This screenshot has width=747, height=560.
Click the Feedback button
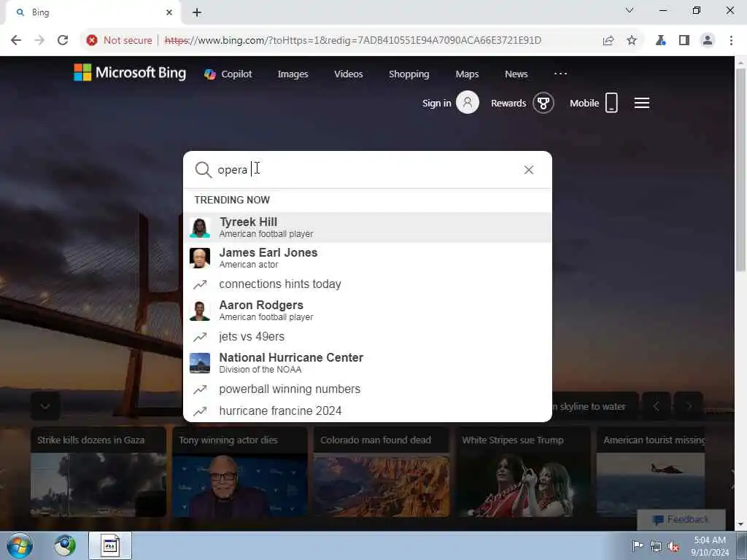click(x=681, y=519)
